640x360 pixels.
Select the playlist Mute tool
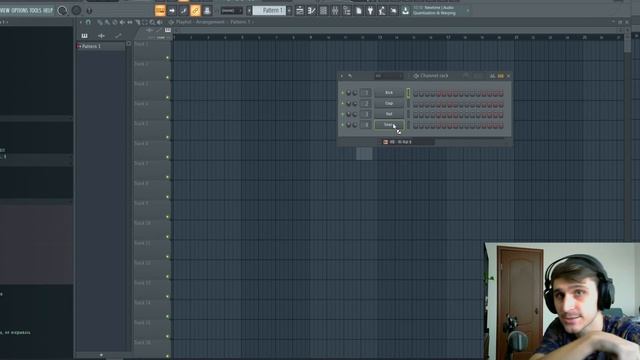tap(122, 22)
